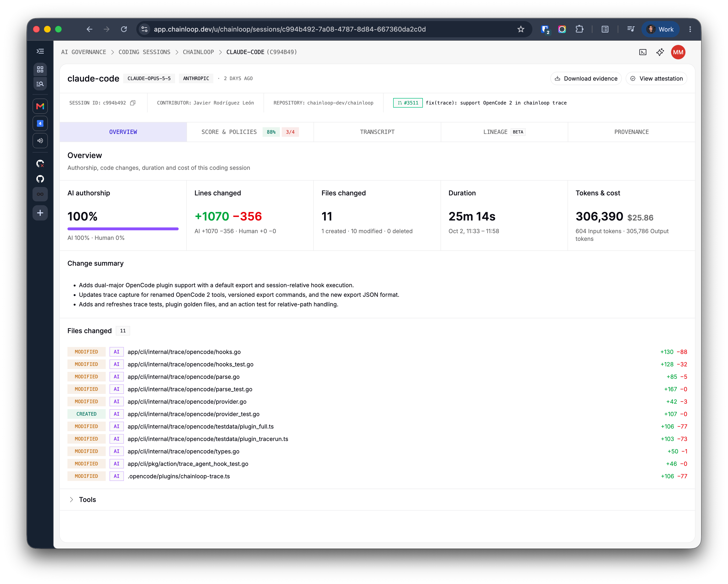
Task: Open the GitHub sidebar shortcut
Action: tap(40, 179)
